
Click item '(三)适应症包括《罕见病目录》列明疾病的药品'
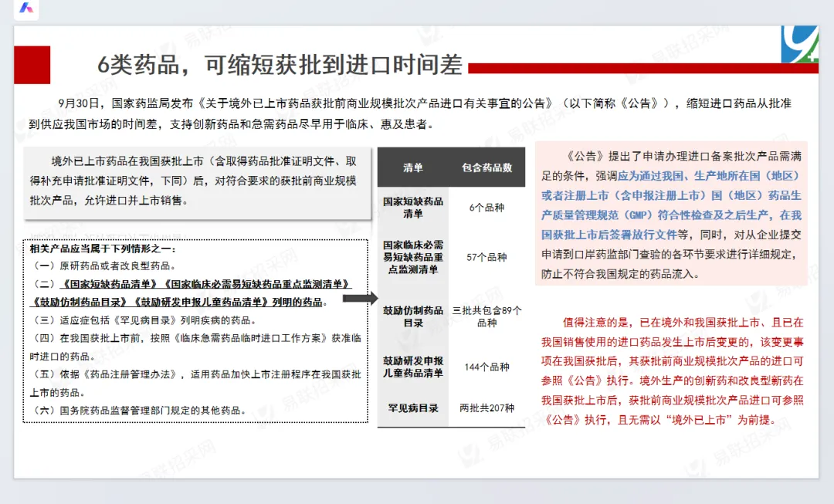click(146, 320)
